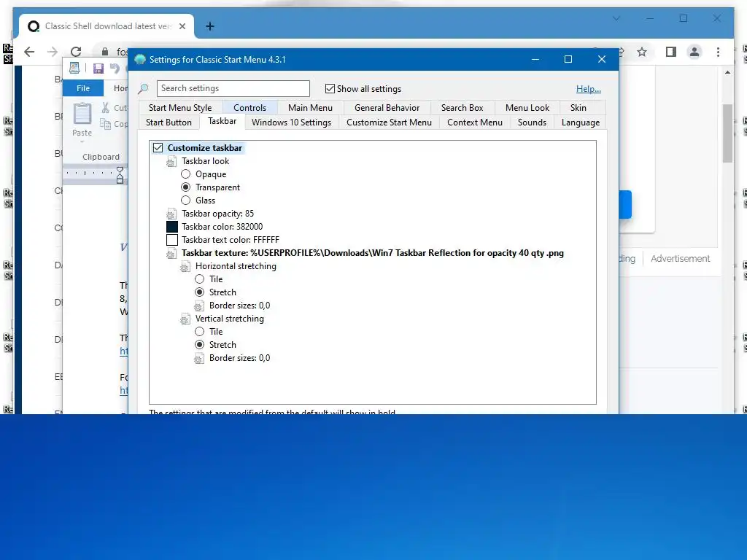Select Opaque taskbar look
The height and width of the screenshot is (560, 747).
[x=186, y=174]
